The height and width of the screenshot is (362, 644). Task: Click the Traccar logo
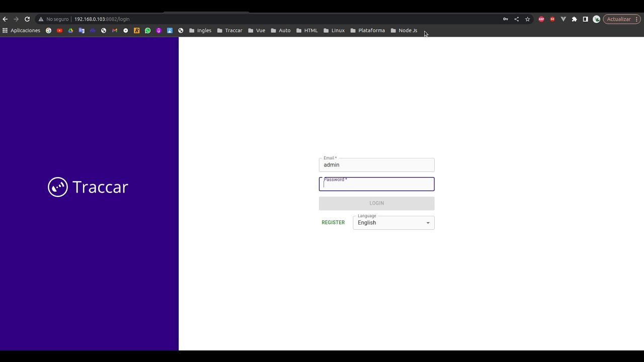coord(88,187)
